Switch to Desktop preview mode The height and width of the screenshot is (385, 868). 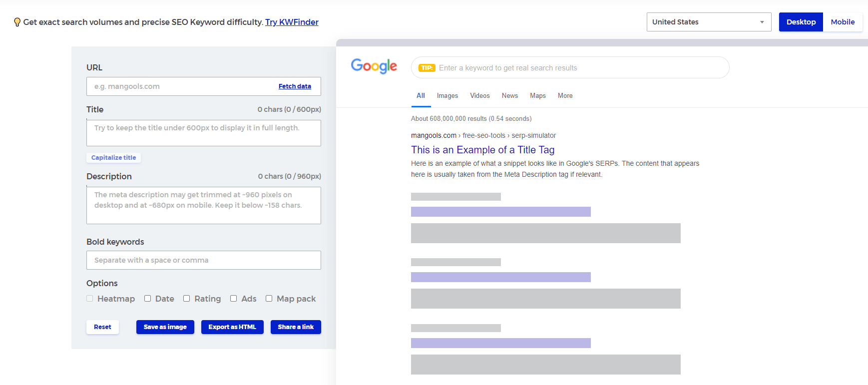801,22
